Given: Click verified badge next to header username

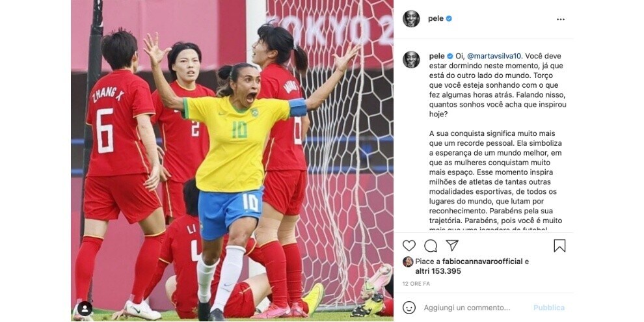Looking at the screenshot, I should [449, 19].
